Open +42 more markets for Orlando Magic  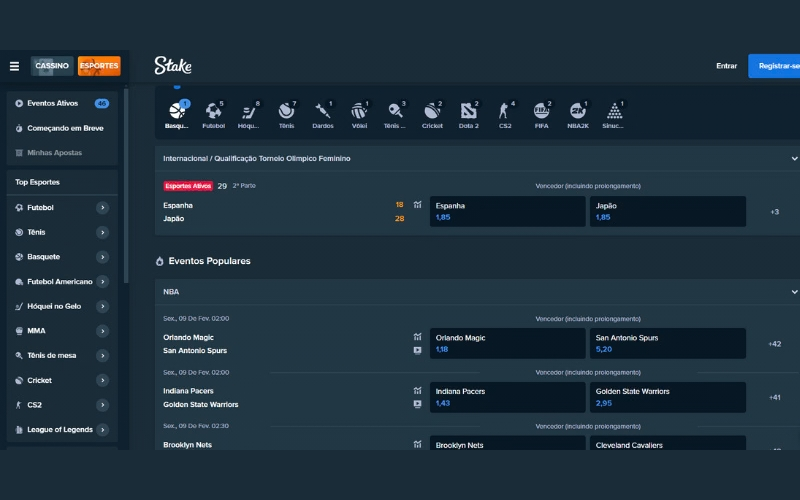click(774, 344)
